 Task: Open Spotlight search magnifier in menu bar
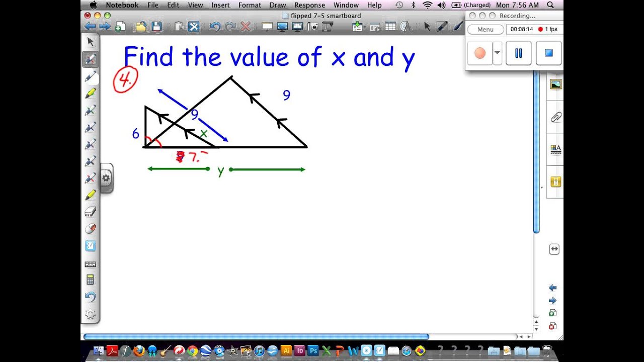[550, 5]
